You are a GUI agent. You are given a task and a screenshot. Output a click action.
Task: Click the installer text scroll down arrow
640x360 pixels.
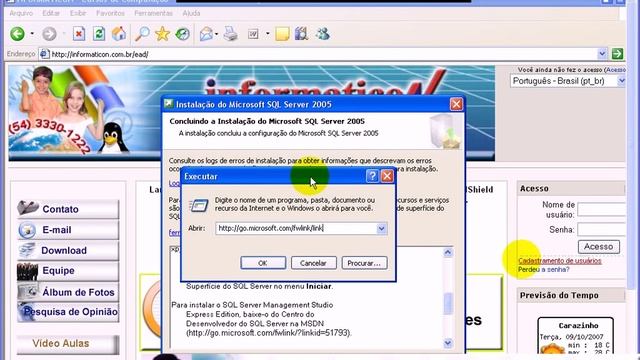pyautogui.click(x=448, y=343)
